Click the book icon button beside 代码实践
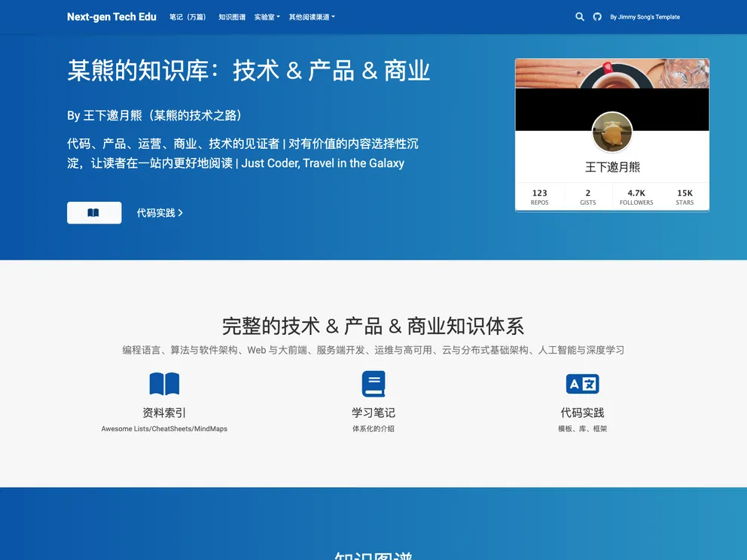This screenshot has width=747, height=560. (93, 212)
